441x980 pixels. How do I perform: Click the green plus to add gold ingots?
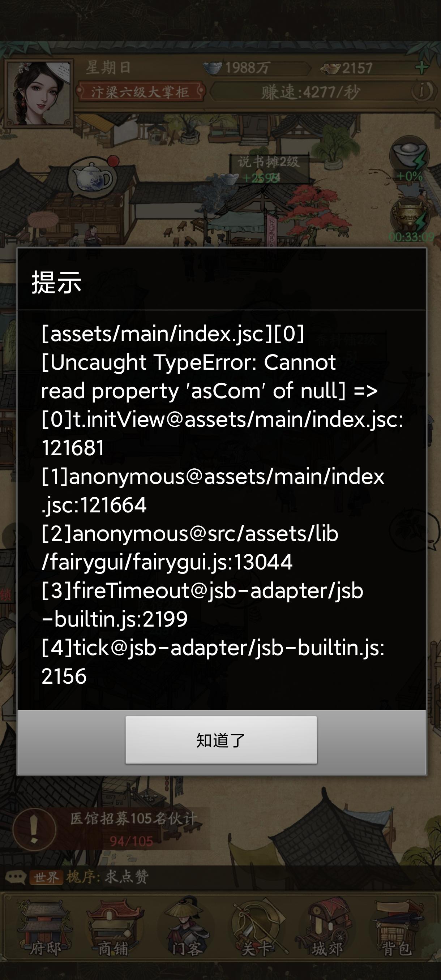421,68
